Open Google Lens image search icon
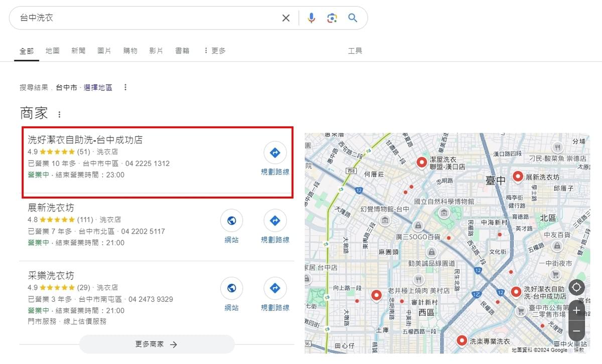This screenshot has width=602, height=364. pyautogui.click(x=332, y=18)
